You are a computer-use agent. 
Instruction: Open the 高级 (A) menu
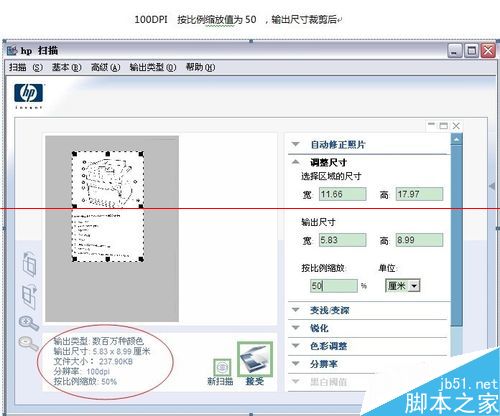click(x=105, y=67)
